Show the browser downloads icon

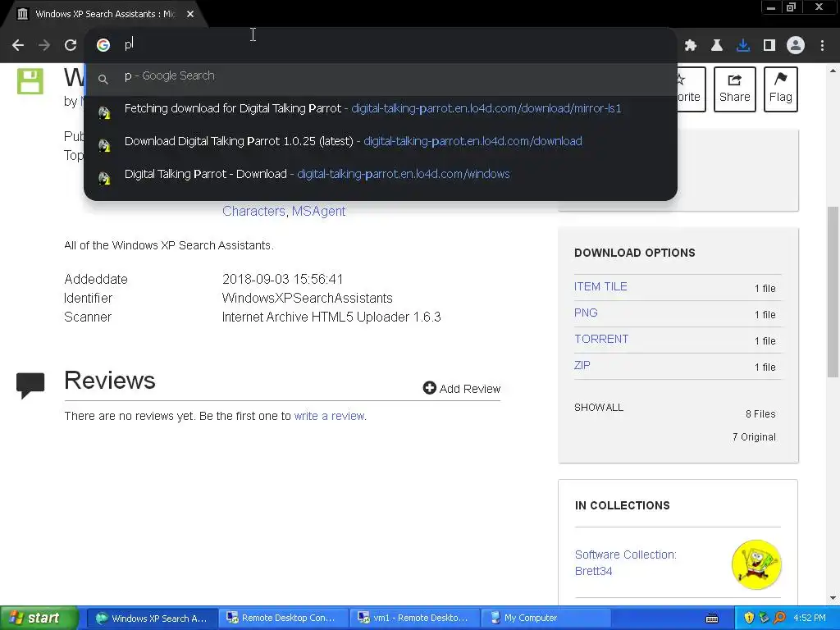(743, 46)
